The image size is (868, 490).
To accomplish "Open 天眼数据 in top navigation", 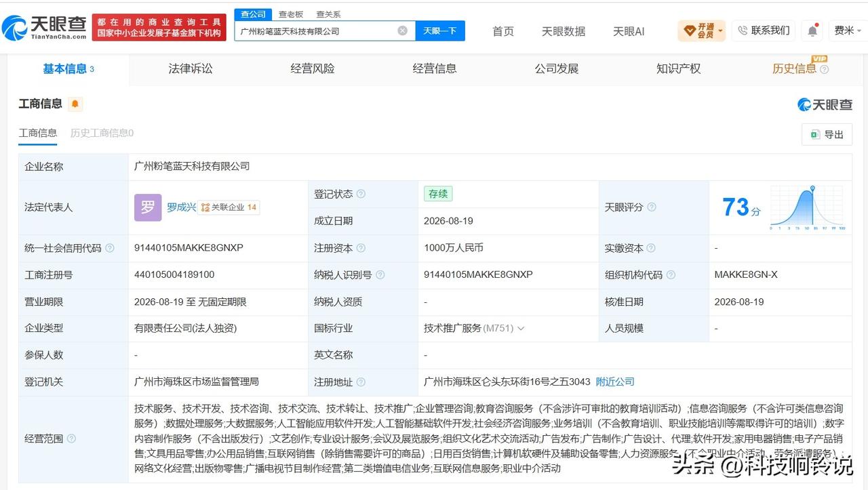I will pyautogui.click(x=564, y=31).
